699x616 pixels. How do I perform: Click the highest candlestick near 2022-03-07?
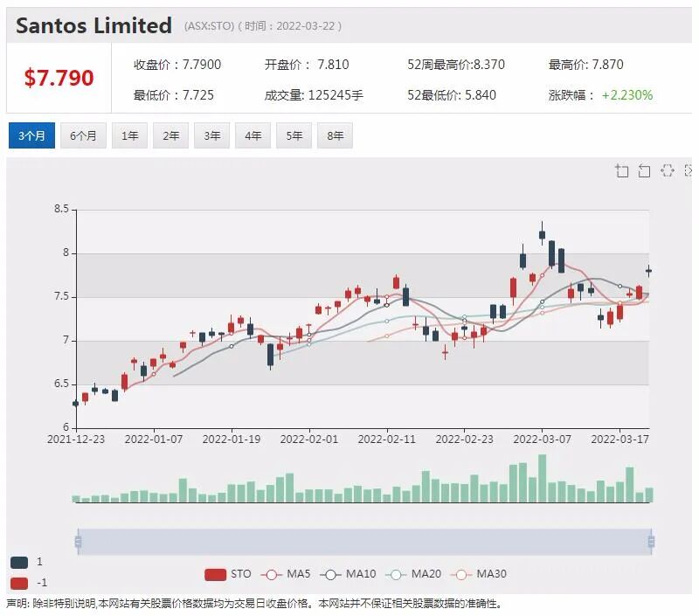click(x=542, y=234)
